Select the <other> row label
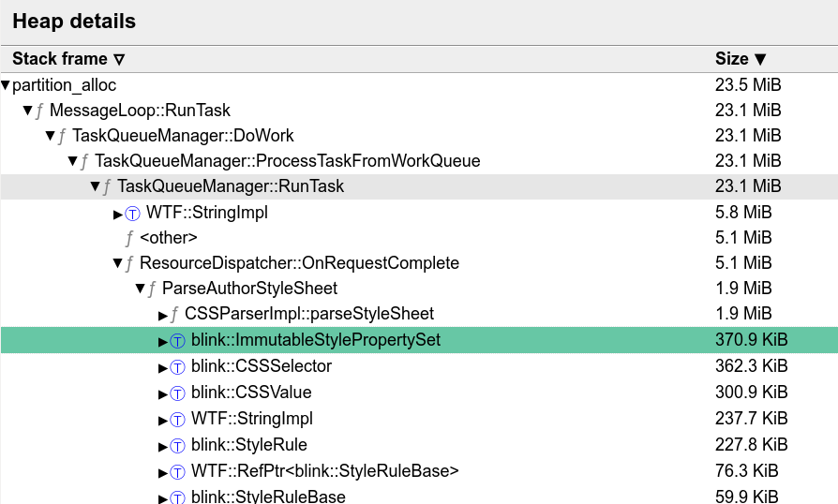Screen dimensions: 838x504 pos(169,237)
